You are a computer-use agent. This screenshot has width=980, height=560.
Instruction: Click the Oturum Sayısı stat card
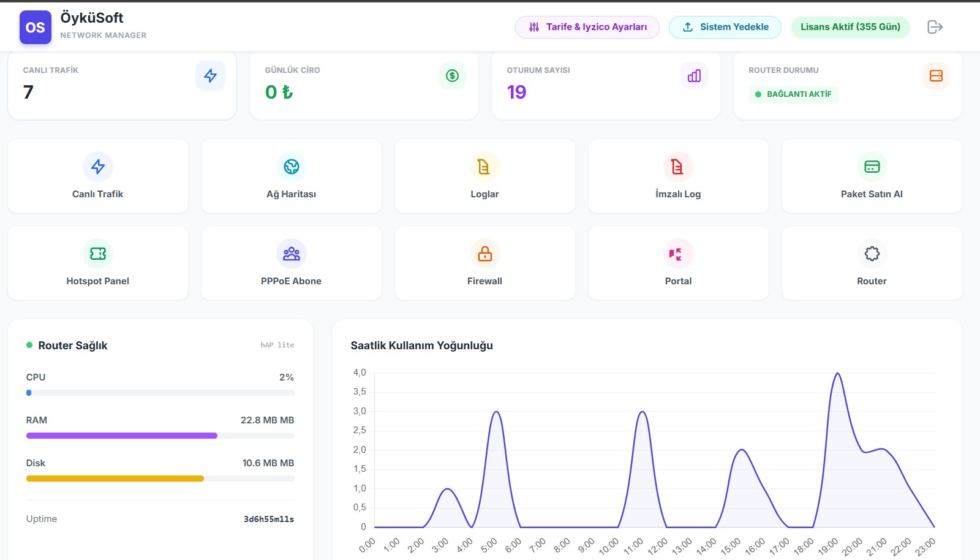point(606,86)
